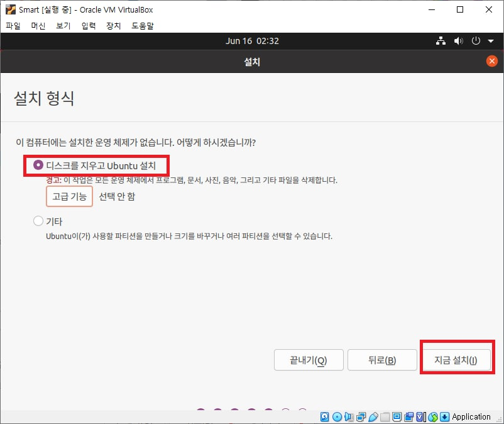Click the VirtualBox app icon in title bar
The height and width of the screenshot is (424, 504).
coord(10,9)
